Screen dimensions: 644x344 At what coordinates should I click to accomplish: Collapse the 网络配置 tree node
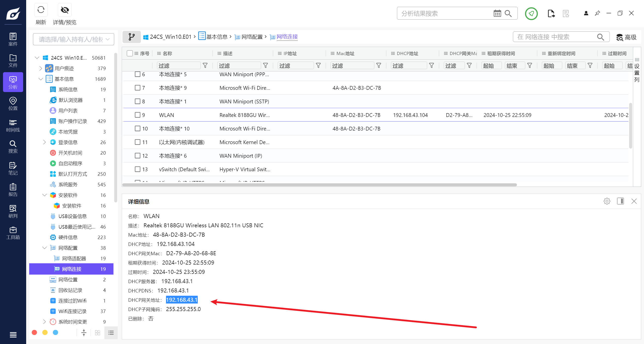(x=45, y=248)
